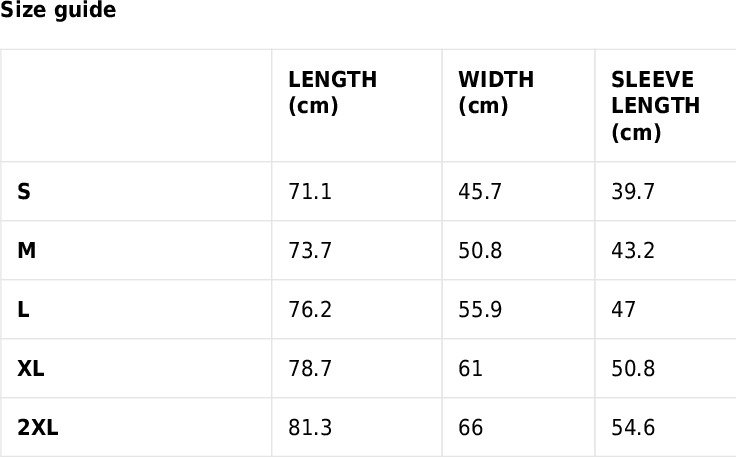Click the XL size row label
Viewport: 736px width, 457px height.
pos(31,369)
